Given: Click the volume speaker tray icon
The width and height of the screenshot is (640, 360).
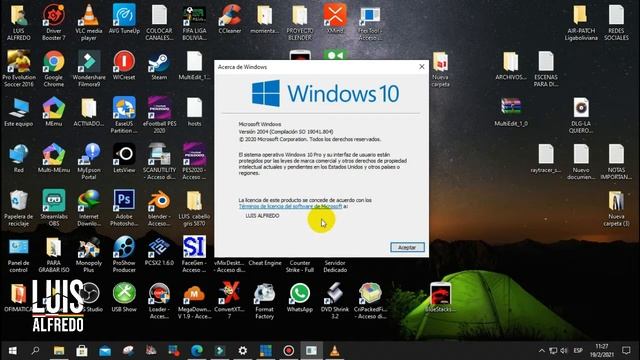Looking at the screenshot, I should coord(564,351).
